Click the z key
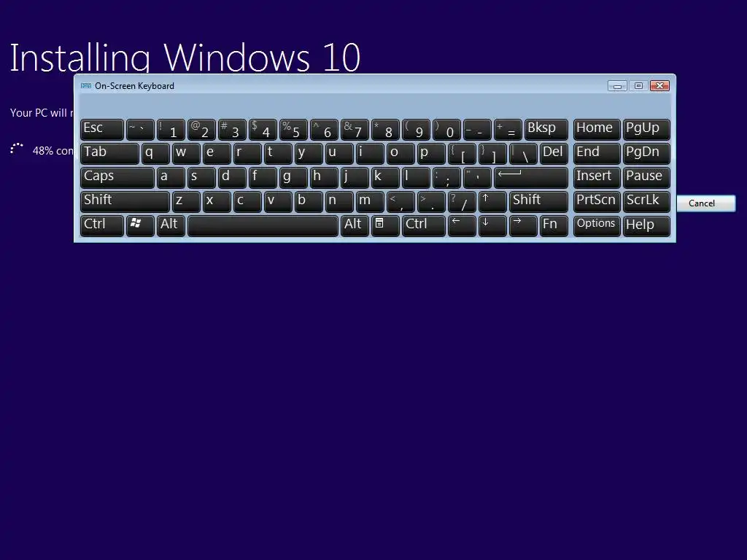Viewport: 747px width, 560px height. point(186,201)
